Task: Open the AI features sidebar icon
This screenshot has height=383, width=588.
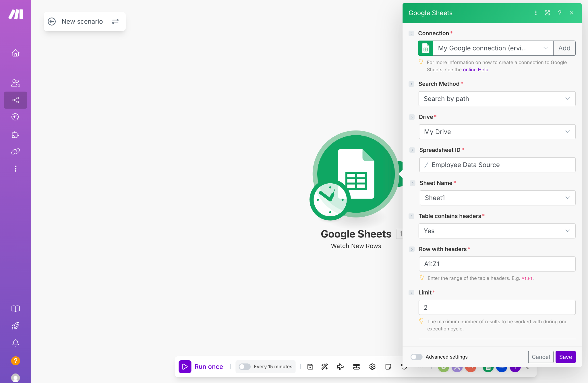Action: (16, 117)
